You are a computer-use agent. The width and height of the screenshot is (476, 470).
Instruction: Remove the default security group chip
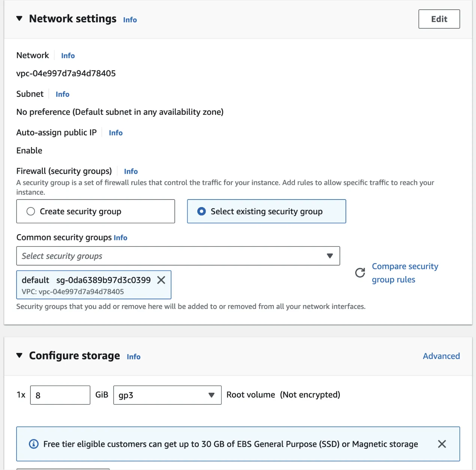click(161, 280)
